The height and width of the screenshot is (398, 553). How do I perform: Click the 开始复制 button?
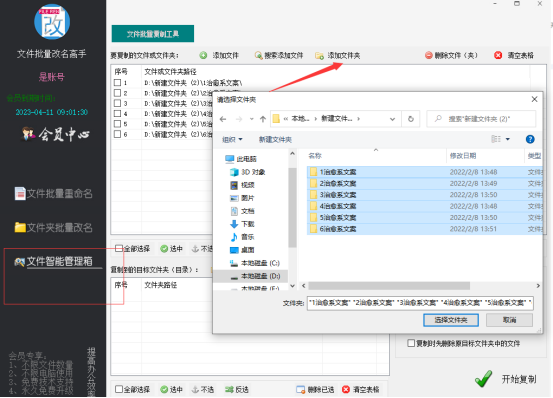[x=505, y=379]
